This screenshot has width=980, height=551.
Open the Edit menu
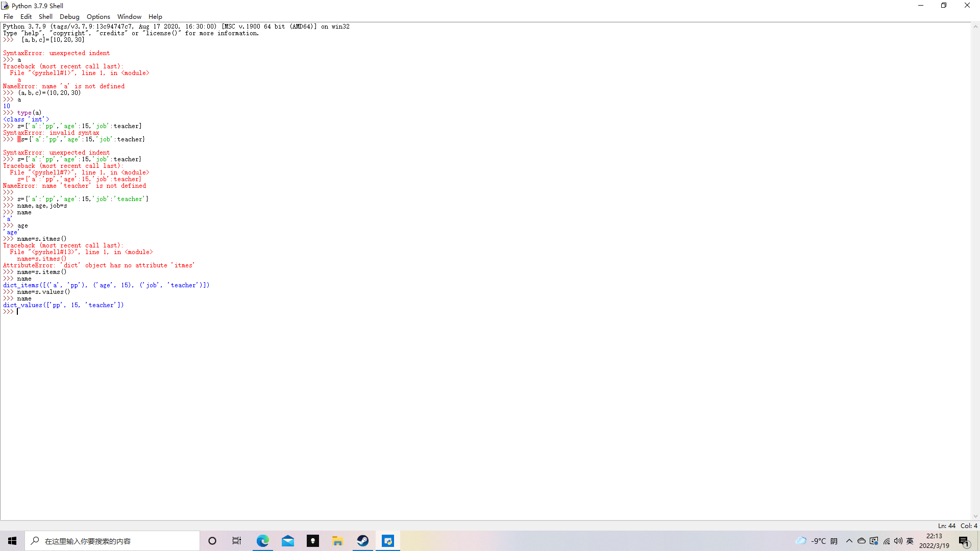[x=26, y=17]
